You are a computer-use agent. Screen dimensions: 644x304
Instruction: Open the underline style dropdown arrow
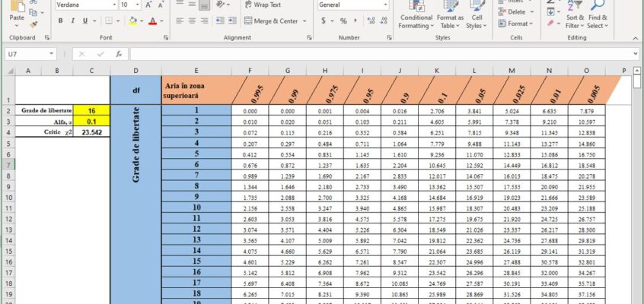pyautogui.click(x=94, y=21)
